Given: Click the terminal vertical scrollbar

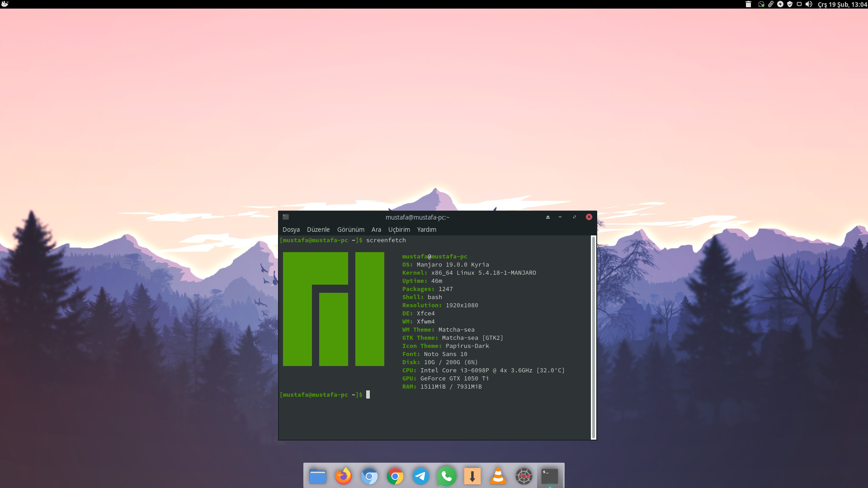Looking at the screenshot, I should click(x=593, y=337).
